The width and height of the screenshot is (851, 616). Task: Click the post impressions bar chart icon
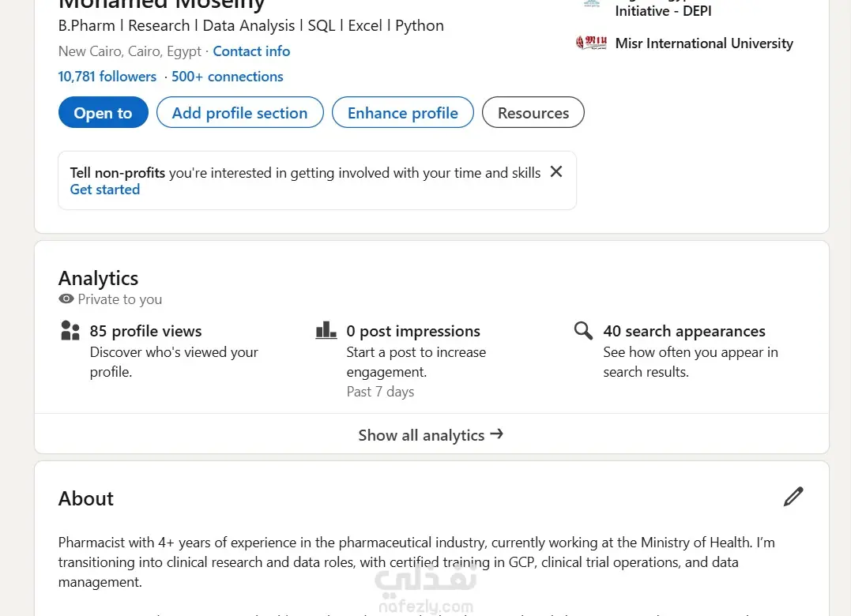coord(326,330)
